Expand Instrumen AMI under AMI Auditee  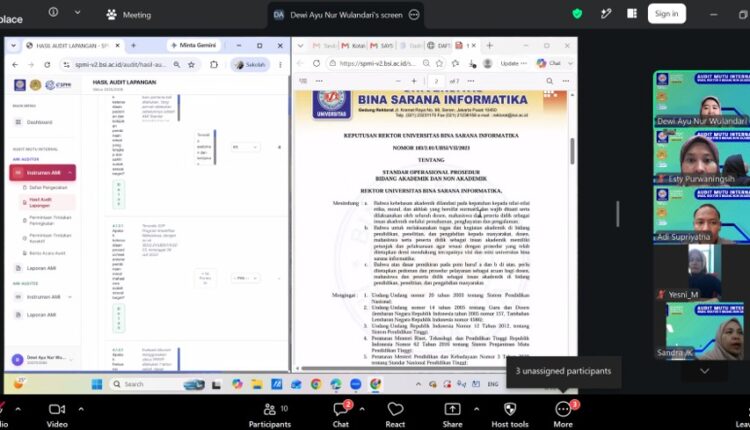pos(43,297)
